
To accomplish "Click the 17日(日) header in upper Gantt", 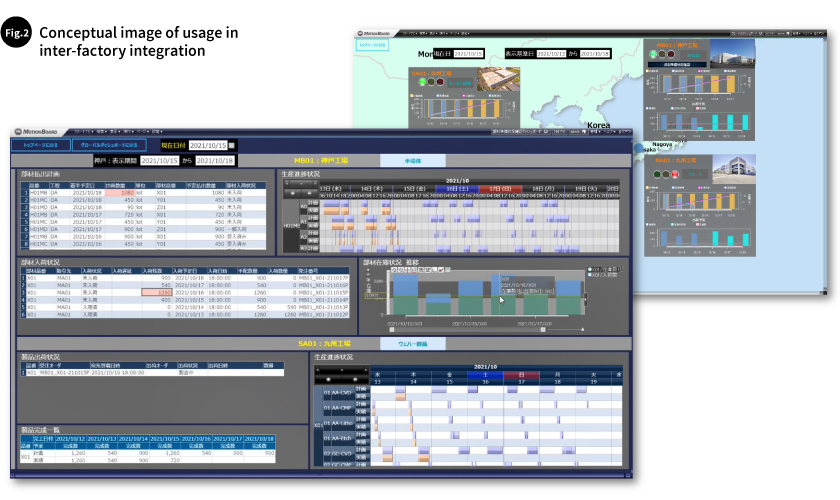I will point(499,189).
